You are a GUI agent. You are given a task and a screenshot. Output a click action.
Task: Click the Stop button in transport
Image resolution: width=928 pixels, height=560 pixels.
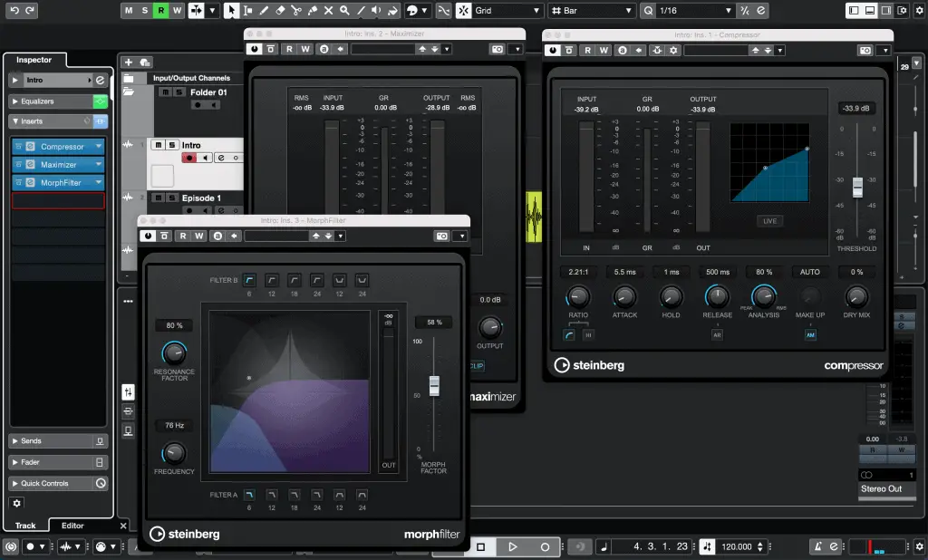click(481, 547)
